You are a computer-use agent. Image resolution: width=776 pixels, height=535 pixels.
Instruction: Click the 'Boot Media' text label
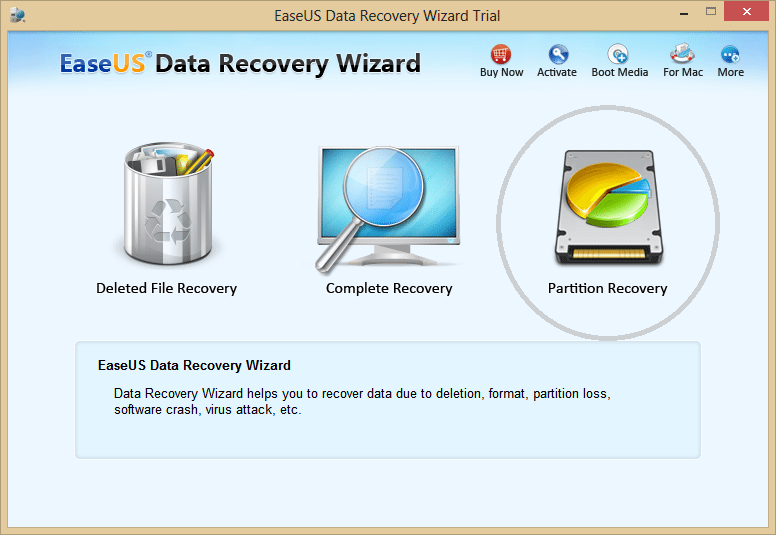click(620, 72)
